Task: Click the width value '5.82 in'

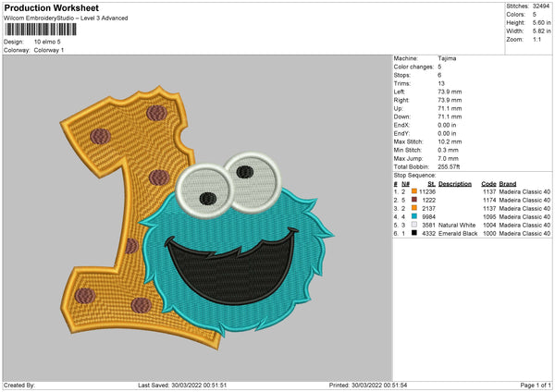Action: pos(541,31)
